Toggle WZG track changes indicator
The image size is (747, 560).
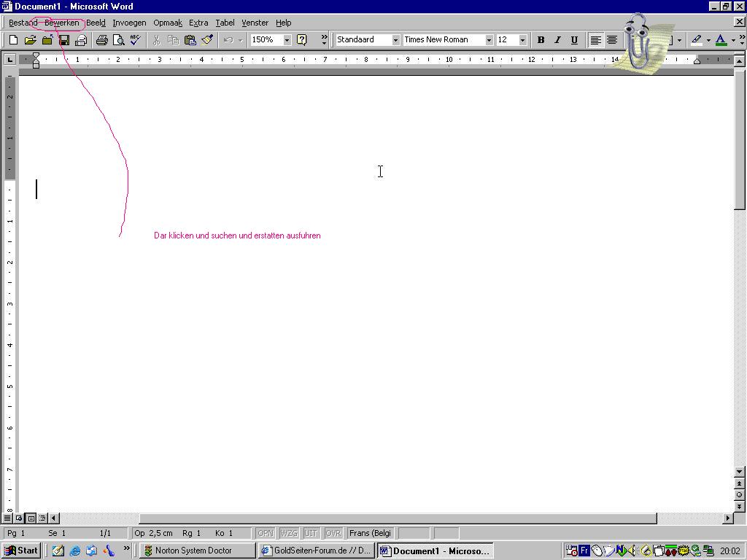(289, 533)
